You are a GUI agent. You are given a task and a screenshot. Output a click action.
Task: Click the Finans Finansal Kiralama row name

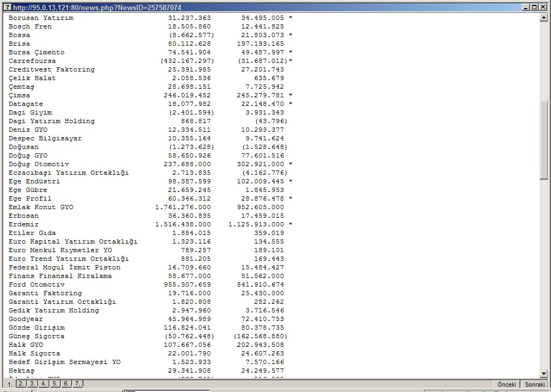60,276
